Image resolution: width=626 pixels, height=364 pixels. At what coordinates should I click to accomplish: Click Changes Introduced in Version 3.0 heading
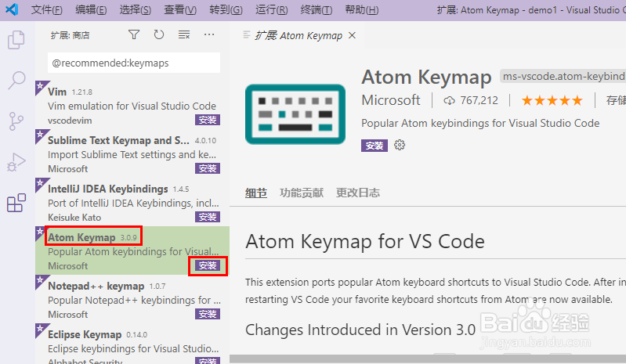click(x=360, y=330)
